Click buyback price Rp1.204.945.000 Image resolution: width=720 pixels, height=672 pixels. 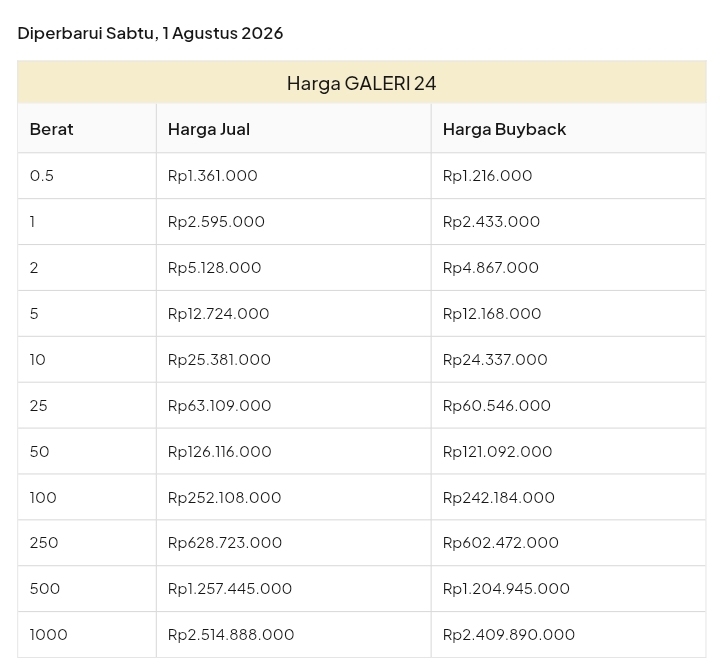coord(506,588)
